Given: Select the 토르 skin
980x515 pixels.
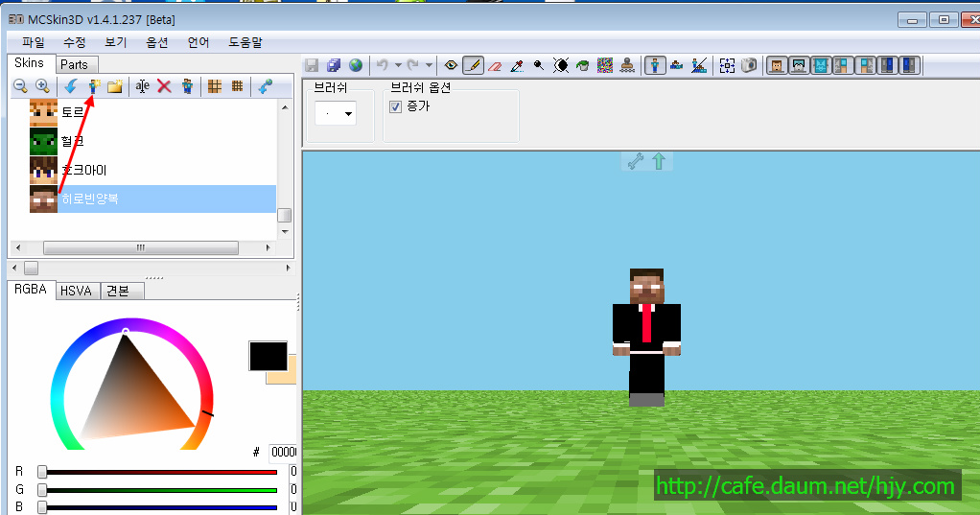Looking at the screenshot, I should point(152,112).
